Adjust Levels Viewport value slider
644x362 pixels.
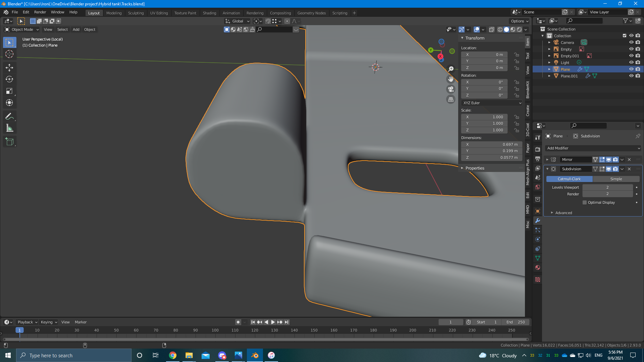coord(607,187)
